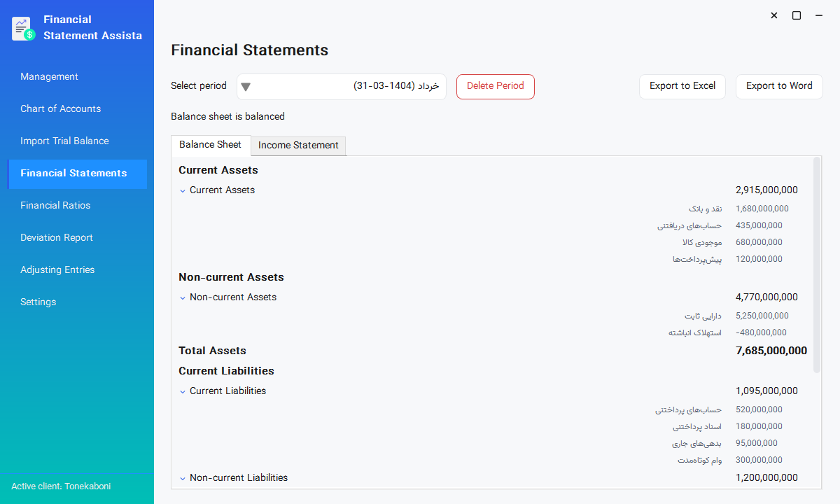
Task: Close the application window
Action: pos(774,15)
